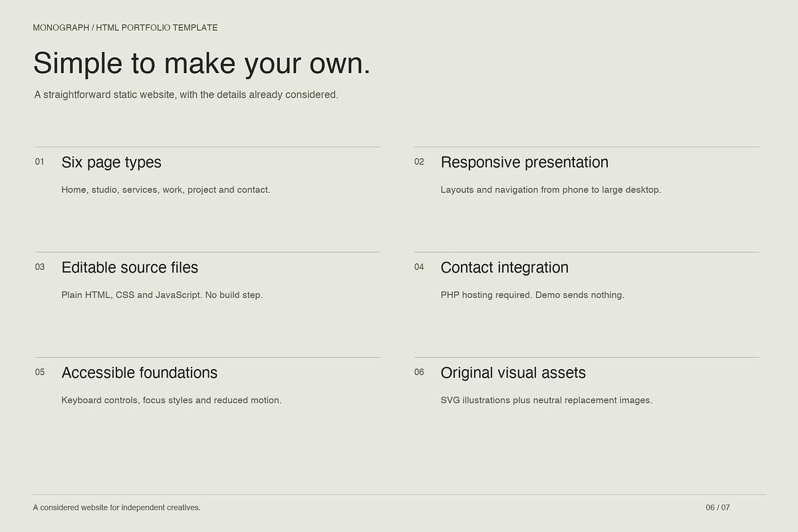Click the 'MONOGRAPH / HTML PORTFOLIO TEMPLATE' header text
The width and height of the screenshot is (798, 532).
coord(126,28)
